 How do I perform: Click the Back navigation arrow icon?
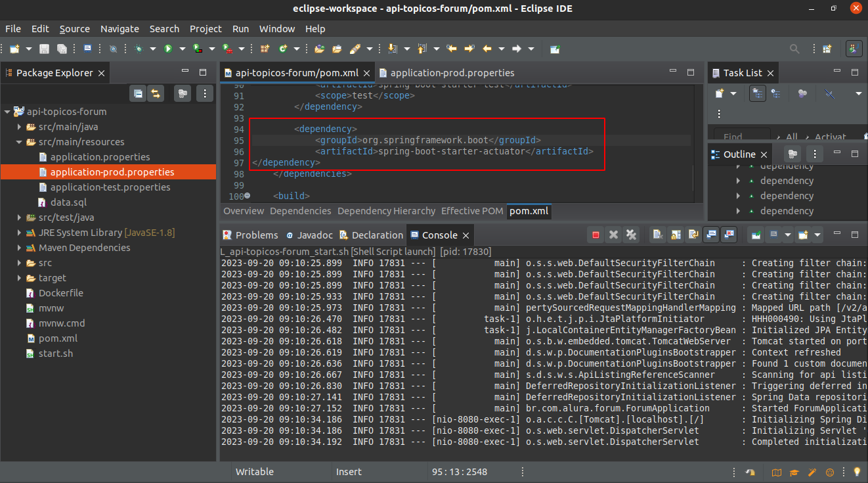click(x=487, y=49)
